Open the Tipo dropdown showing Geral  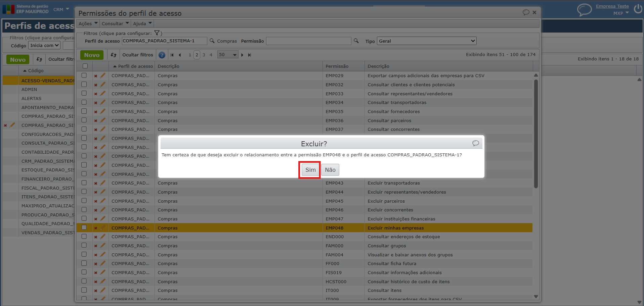tap(427, 41)
